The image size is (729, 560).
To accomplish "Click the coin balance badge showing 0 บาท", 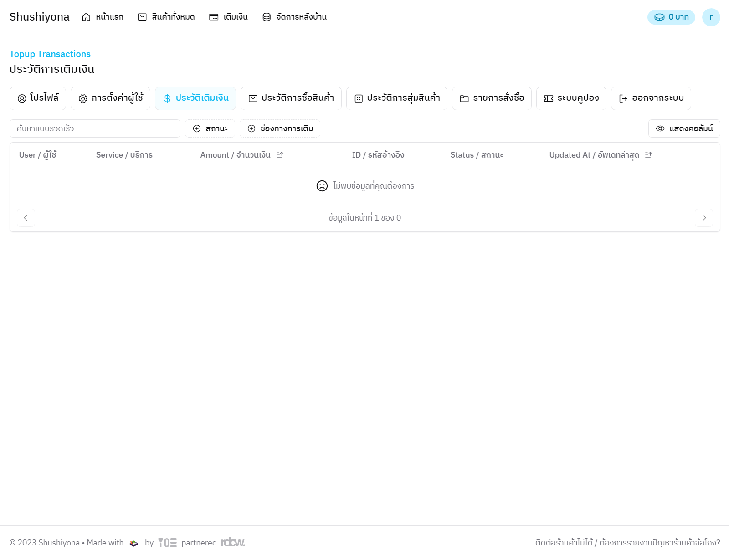I will point(671,17).
